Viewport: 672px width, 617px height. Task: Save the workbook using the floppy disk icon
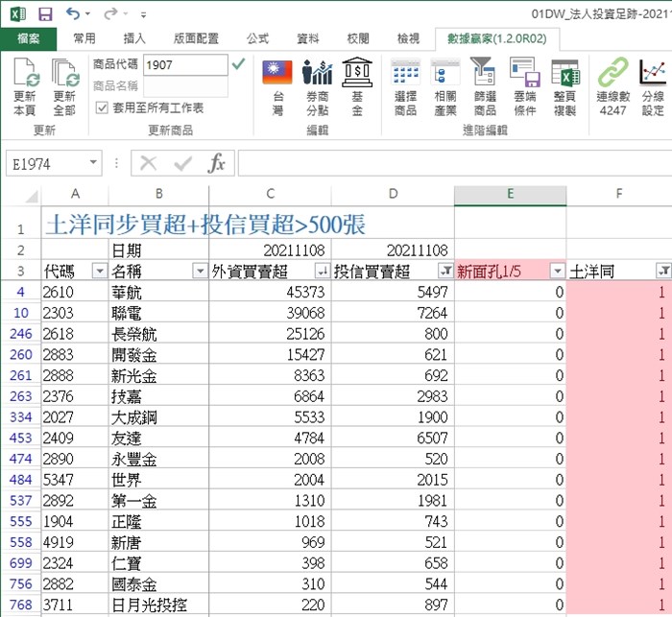click(x=45, y=14)
